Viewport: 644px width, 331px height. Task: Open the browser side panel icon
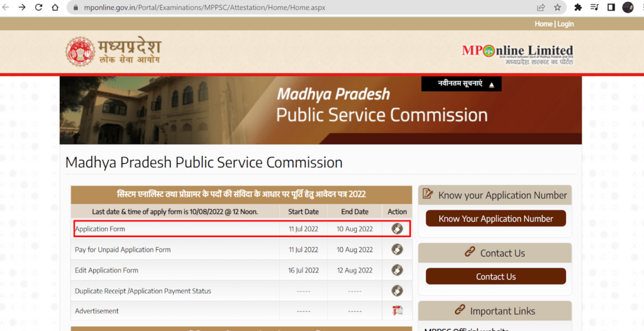(611, 8)
